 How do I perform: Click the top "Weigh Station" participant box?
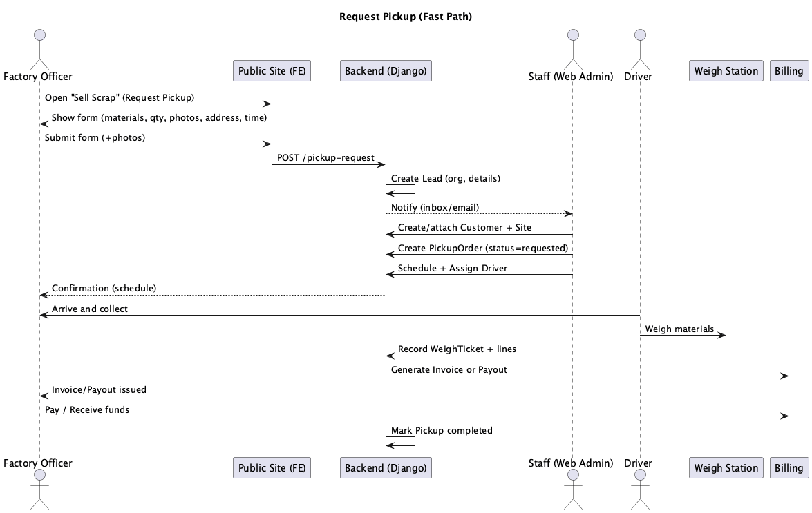pos(726,71)
